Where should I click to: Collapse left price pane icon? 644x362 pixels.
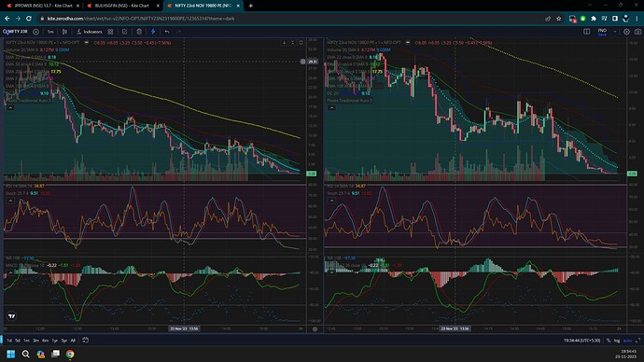coord(292,43)
